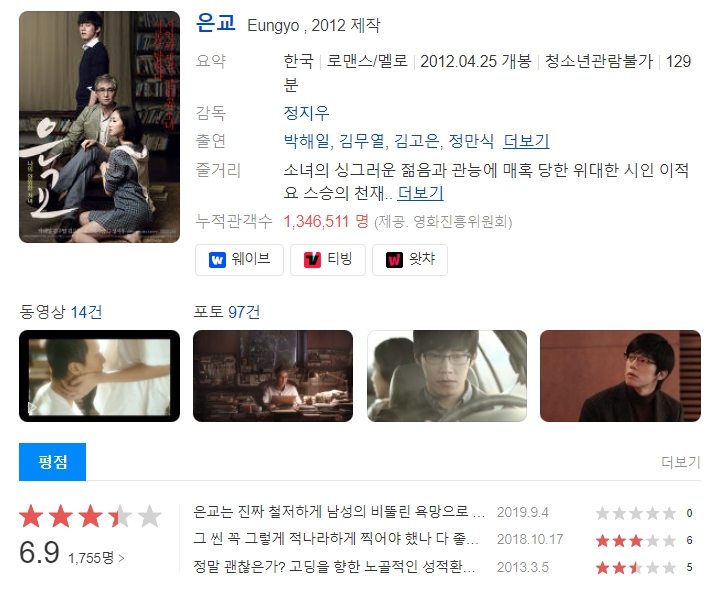Viewport: 721px width, 592px height.
Task: Open the photo of man driving car
Action: pos(447,376)
